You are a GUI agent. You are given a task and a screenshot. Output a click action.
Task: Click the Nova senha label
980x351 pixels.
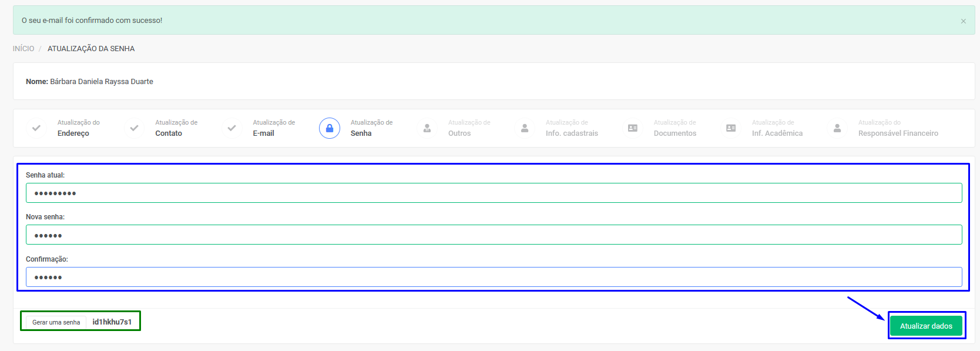pyautogui.click(x=45, y=217)
